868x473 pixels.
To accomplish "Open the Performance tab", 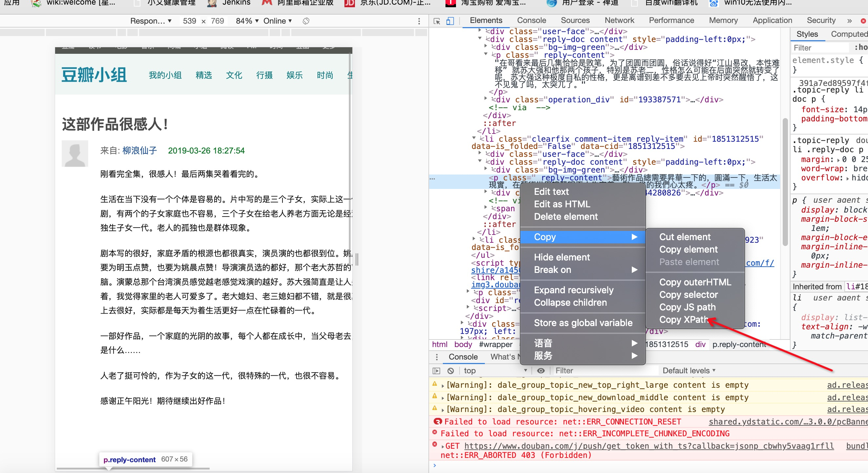I will click(x=671, y=21).
